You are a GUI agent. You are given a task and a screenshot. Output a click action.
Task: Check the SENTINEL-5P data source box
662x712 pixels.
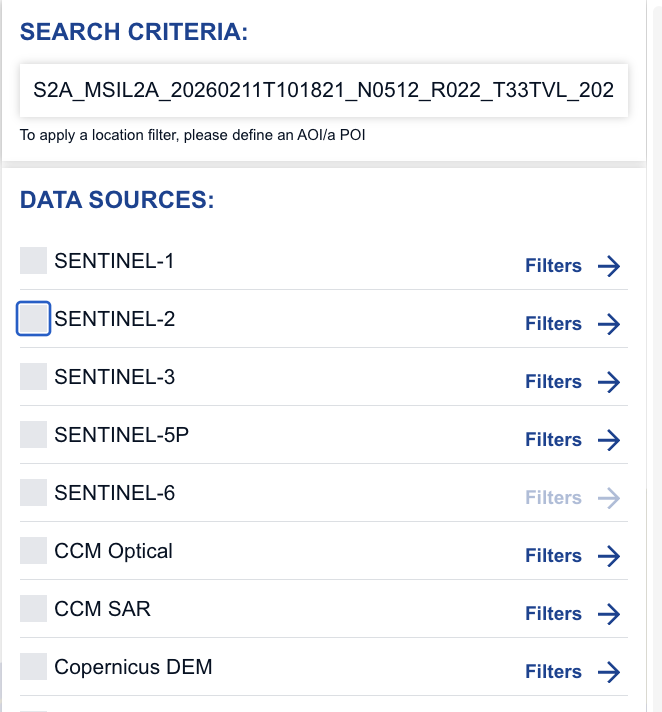[34, 435]
